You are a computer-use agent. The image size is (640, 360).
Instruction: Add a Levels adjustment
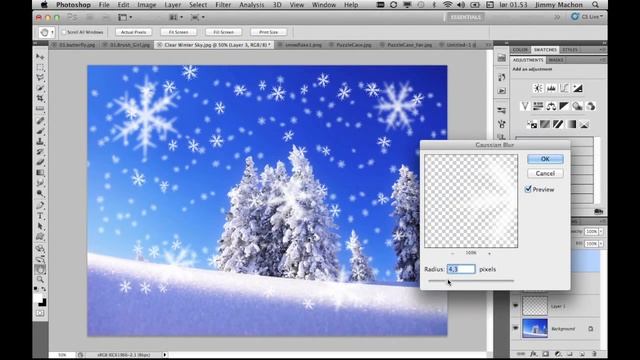(551, 88)
